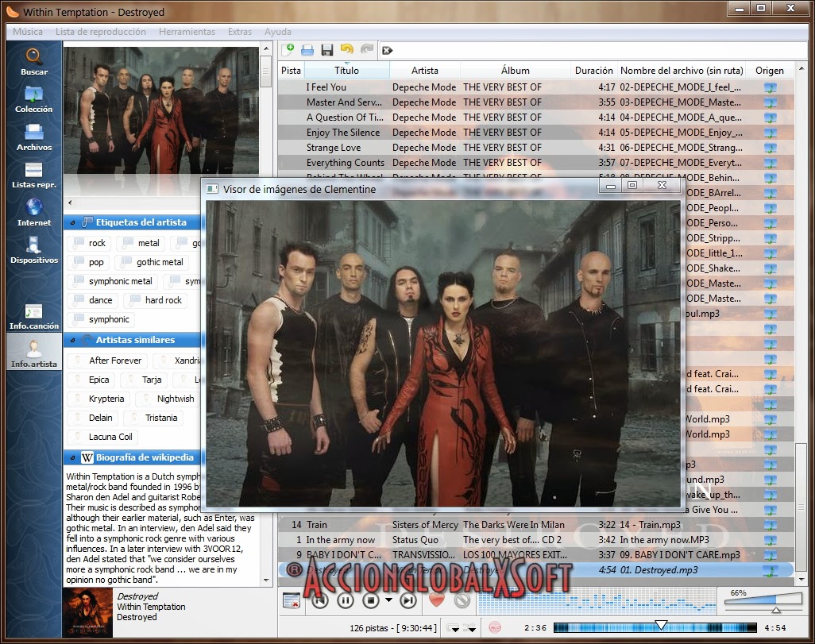Switch to the Info.canción panel
Screen dimensions: 815x644
pyautogui.click(x=34, y=317)
